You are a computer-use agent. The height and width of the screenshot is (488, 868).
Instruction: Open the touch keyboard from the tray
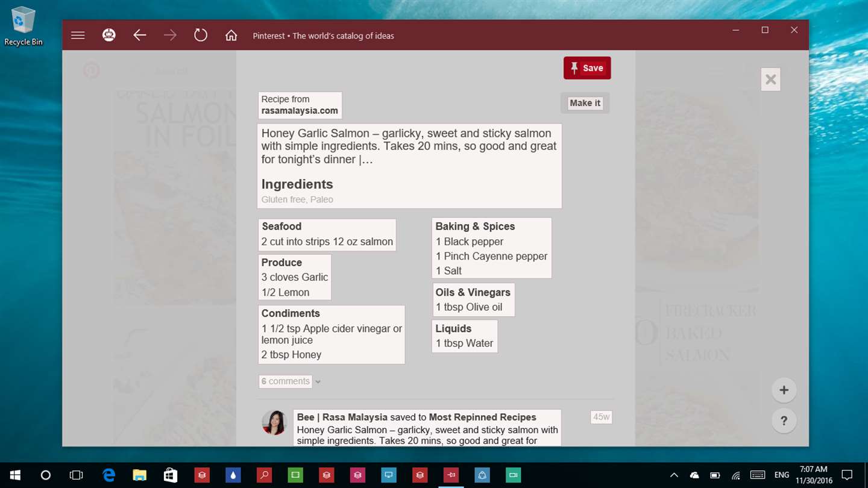[x=758, y=475]
